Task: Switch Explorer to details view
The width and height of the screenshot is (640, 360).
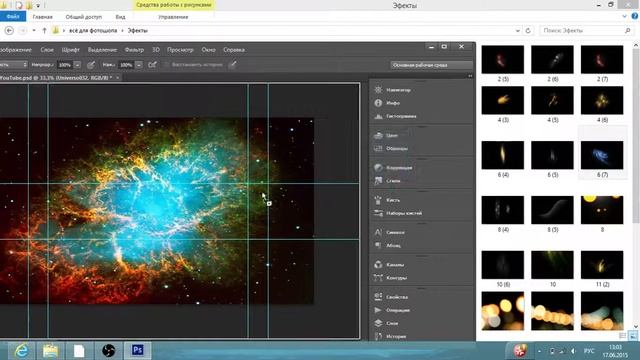Action: [622, 336]
